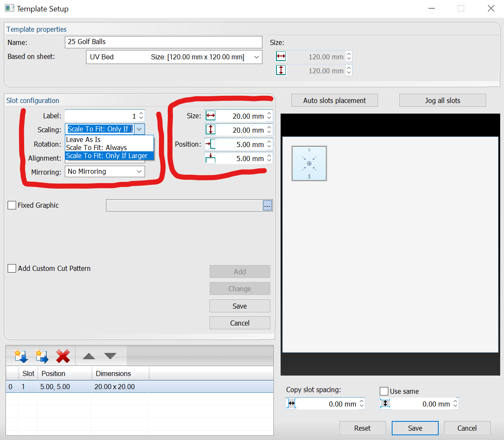Cancel the slot configuration changes

tap(240, 323)
